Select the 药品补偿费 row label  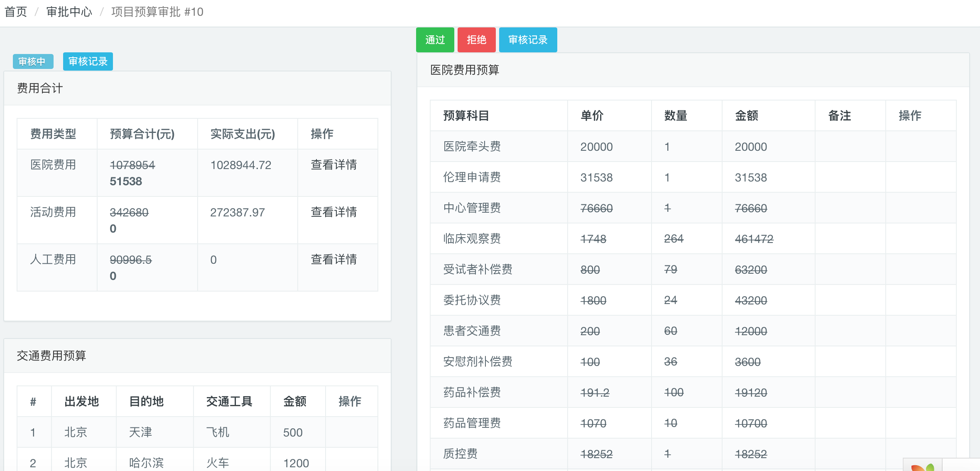pyautogui.click(x=472, y=392)
